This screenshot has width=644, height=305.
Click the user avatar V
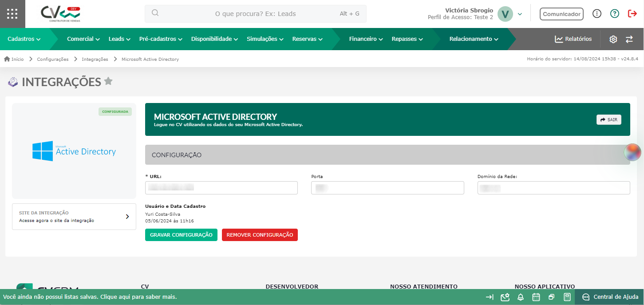point(505,14)
